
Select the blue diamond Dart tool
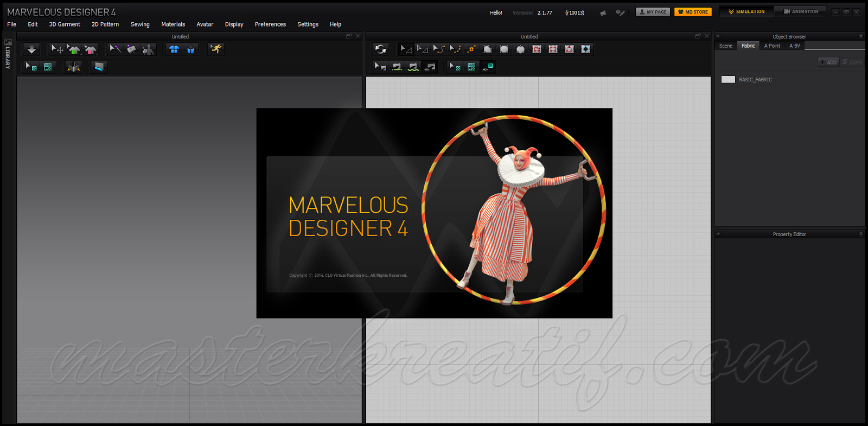[x=586, y=49]
